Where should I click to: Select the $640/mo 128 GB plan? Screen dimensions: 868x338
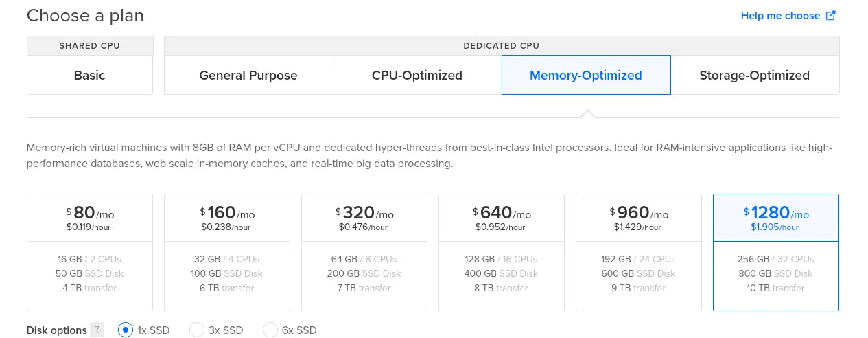click(x=502, y=251)
